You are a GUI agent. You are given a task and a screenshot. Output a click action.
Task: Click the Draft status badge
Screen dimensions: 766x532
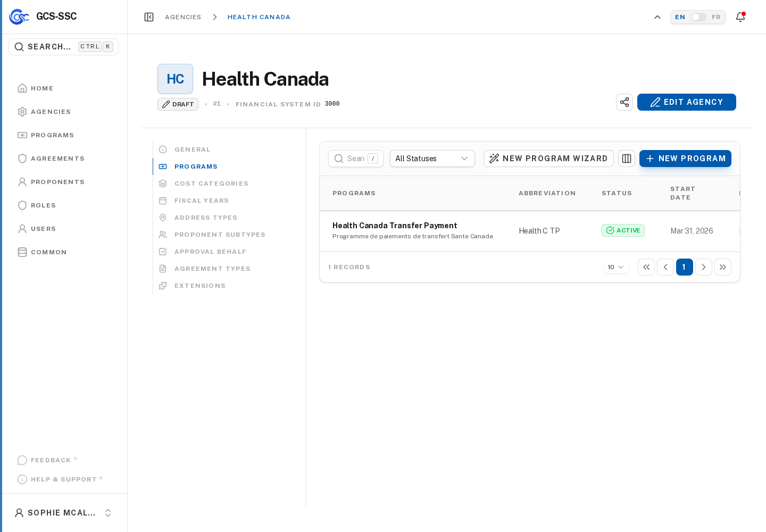pyautogui.click(x=178, y=104)
